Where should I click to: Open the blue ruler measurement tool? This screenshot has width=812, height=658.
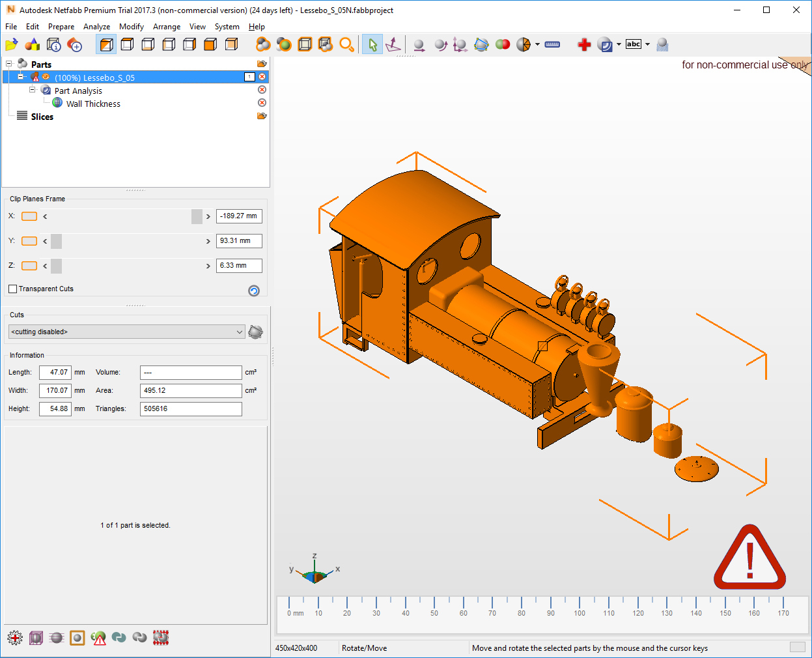(x=552, y=44)
